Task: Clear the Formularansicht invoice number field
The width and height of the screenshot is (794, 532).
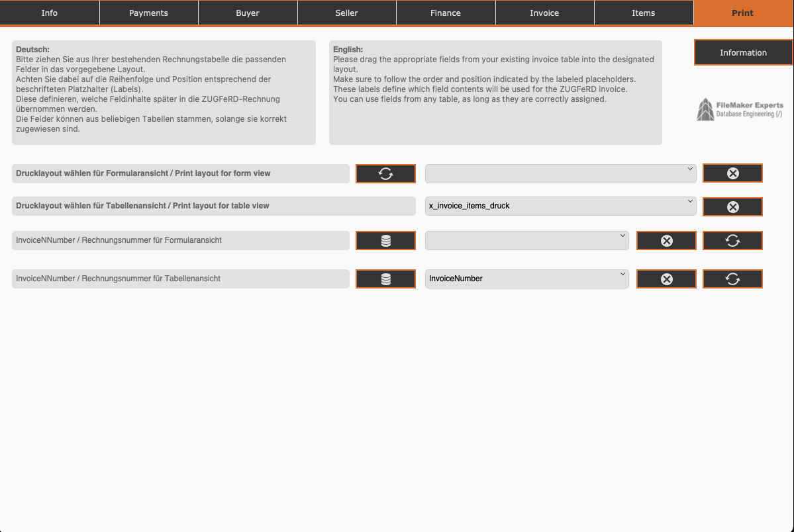Action: click(x=666, y=241)
